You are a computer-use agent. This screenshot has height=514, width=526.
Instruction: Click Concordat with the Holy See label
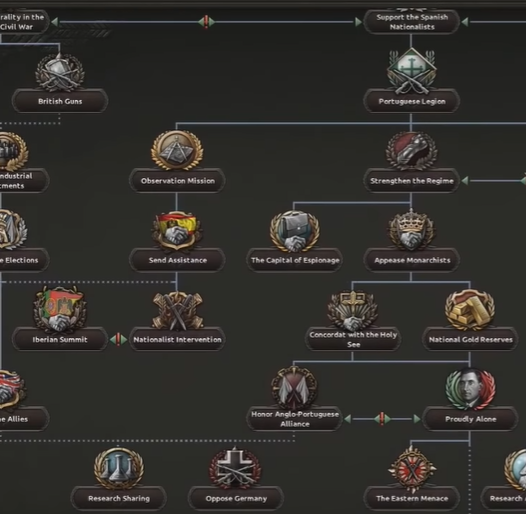click(x=353, y=340)
